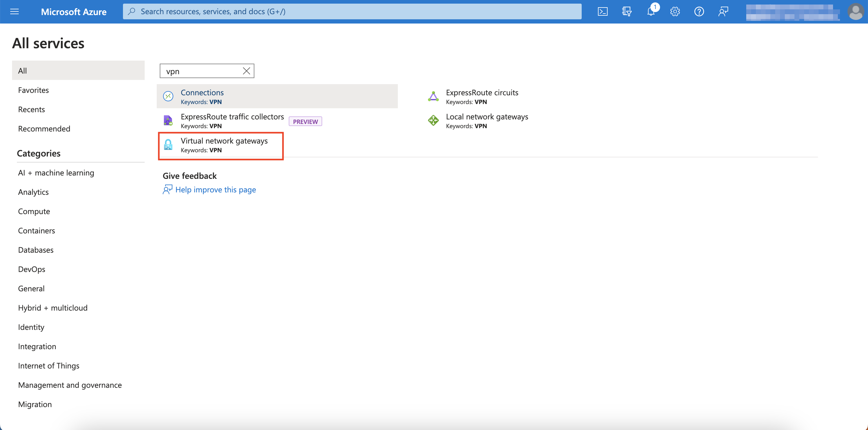Open Cloud Shell from the top bar
The height and width of the screenshot is (430, 868).
point(603,11)
